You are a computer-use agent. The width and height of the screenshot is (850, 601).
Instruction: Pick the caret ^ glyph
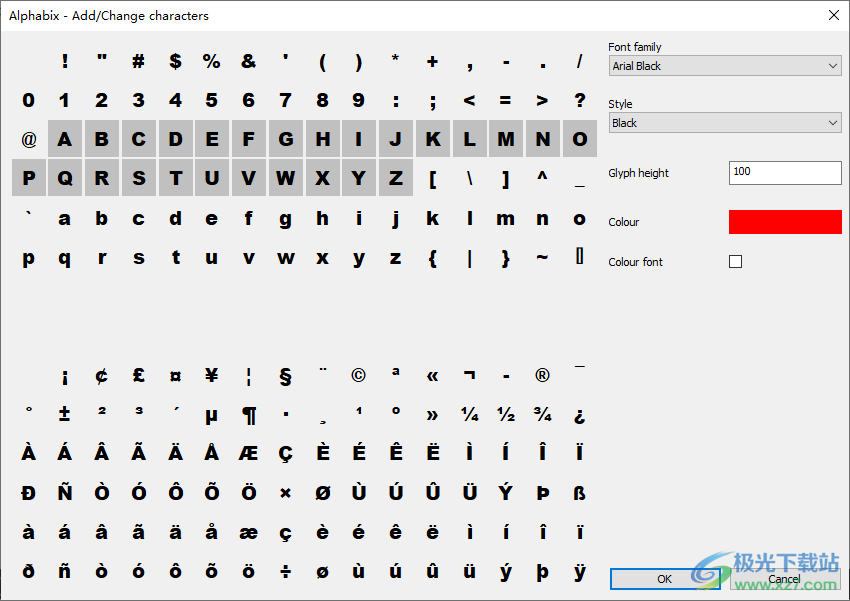542,175
